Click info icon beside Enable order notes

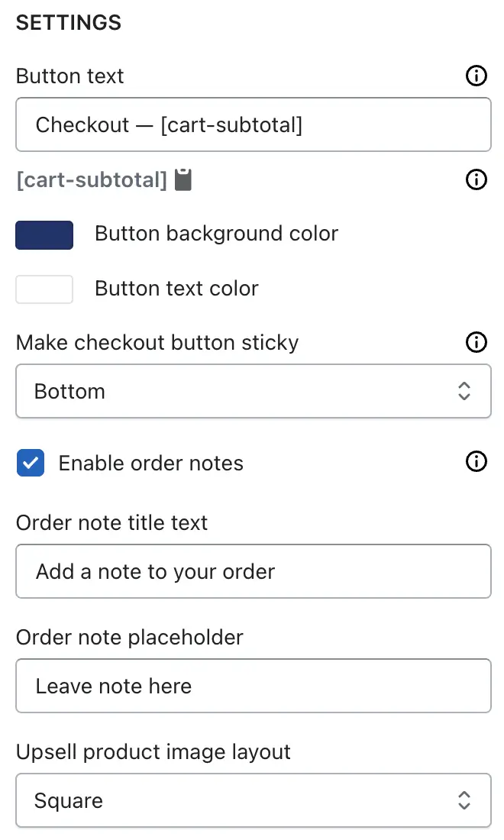point(477,461)
